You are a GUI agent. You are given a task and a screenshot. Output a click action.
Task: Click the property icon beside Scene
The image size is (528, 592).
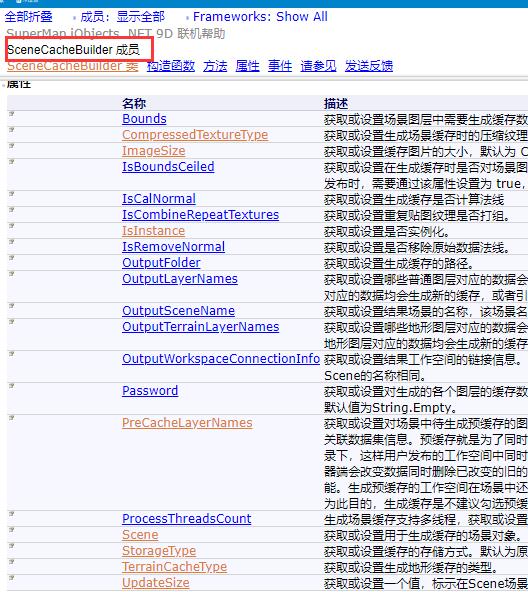(11, 530)
